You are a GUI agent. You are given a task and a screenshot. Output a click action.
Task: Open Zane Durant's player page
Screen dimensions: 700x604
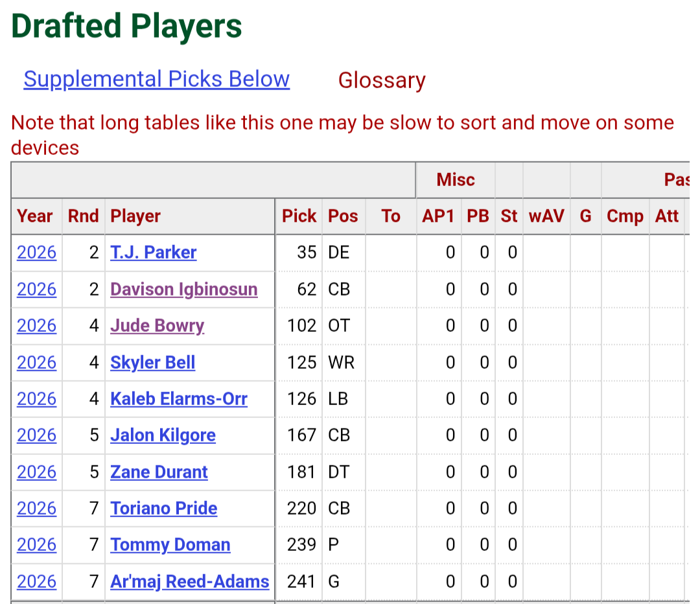pyautogui.click(x=159, y=472)
